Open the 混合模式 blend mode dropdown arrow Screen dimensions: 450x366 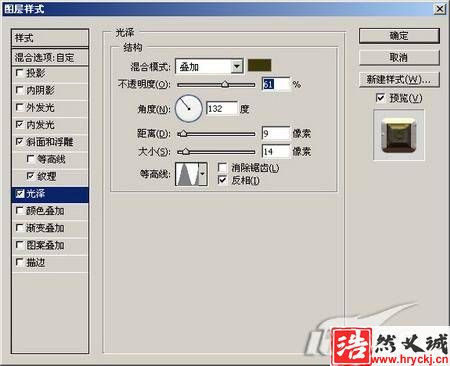tap(236, 67)
